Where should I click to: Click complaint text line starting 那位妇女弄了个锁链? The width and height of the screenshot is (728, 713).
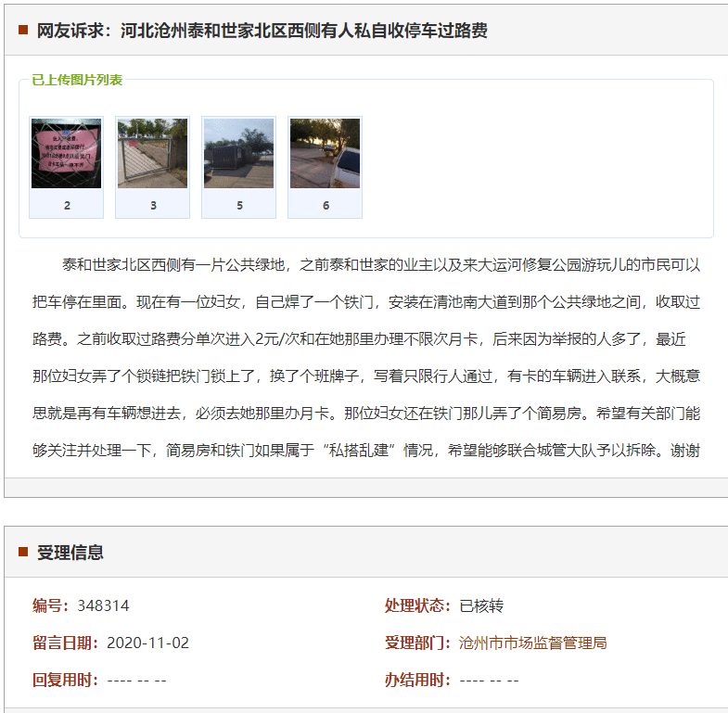point(366,376)
